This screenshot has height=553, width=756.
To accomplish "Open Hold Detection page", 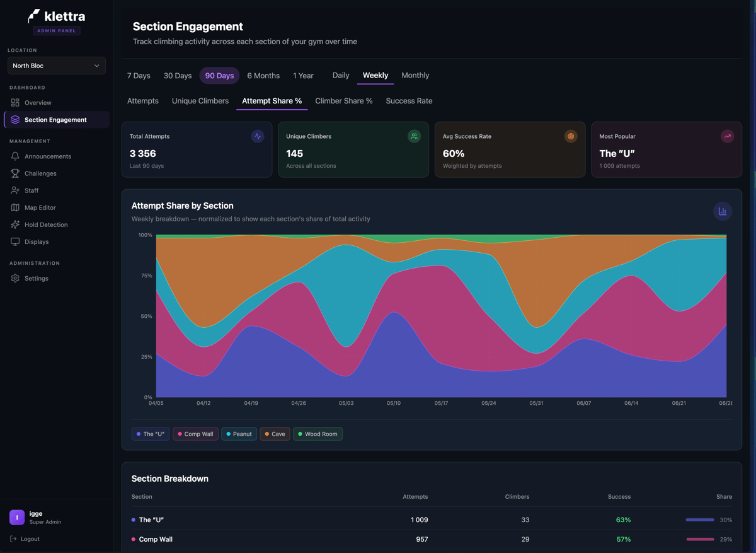I will (57, 224).
